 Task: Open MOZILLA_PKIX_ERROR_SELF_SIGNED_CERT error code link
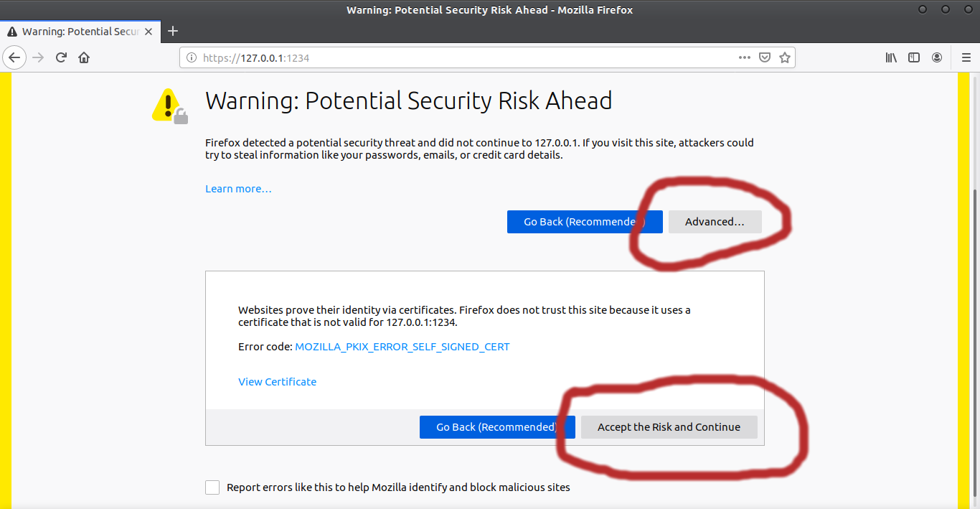click(x=402, y=347)
